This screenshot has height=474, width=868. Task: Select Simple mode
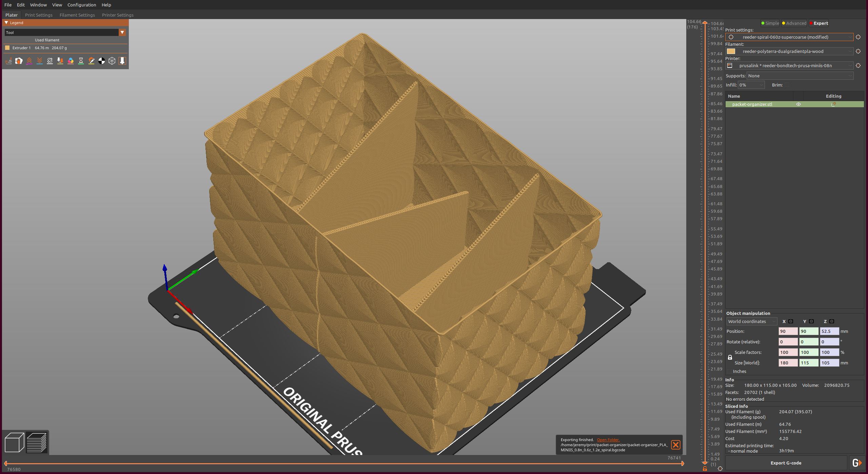coord(770,23)
